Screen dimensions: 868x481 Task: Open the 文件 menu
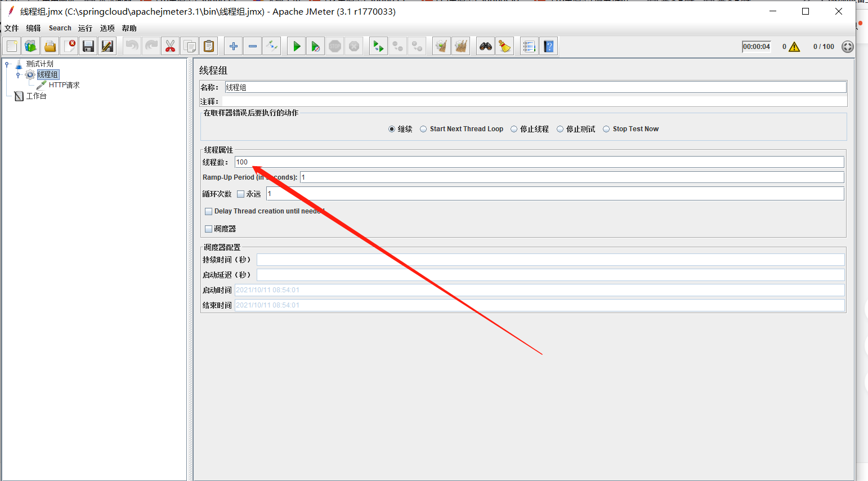coord(11,28)
